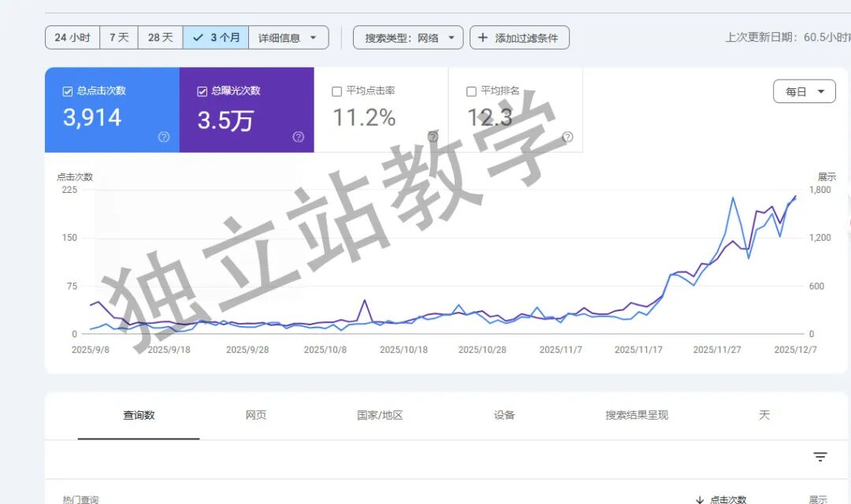Click the 11.2% average CTR value
Screen dimensions: 851x504
tap(363, 117)
